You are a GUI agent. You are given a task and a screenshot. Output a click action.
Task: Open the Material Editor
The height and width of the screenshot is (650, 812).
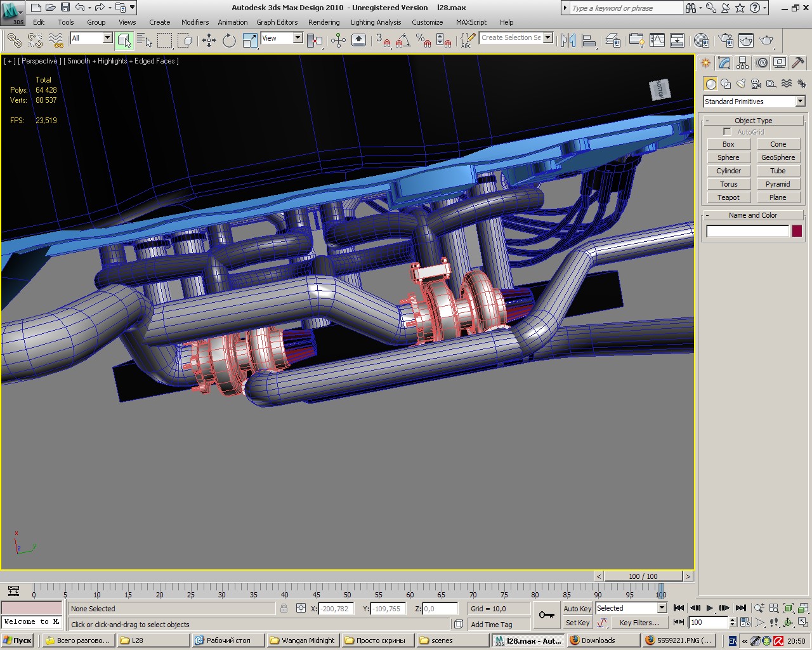click(x=701, y=41)
